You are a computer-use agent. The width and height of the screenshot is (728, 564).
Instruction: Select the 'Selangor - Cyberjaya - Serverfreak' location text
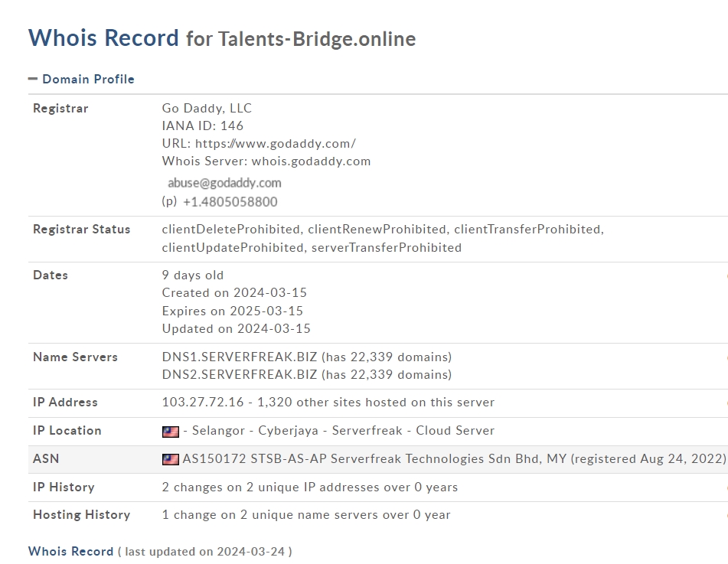(297, 430)
